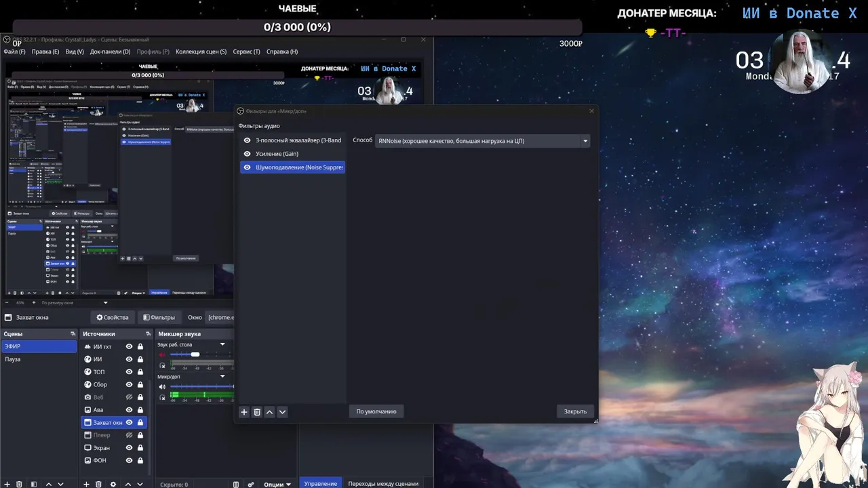
Task: Open the Вид (V) menu
Action: pyautogui.click(x=75, y=52)
